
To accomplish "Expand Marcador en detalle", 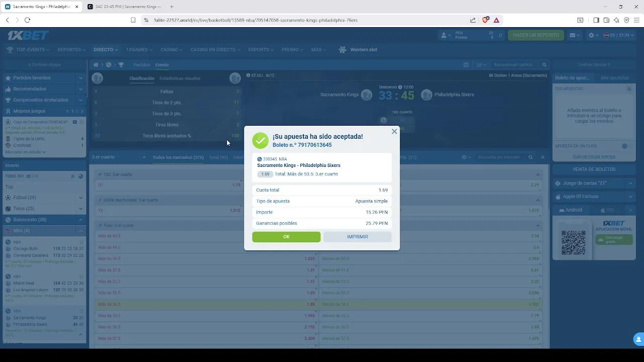I will pyautogui.click(x=26, y=152).
